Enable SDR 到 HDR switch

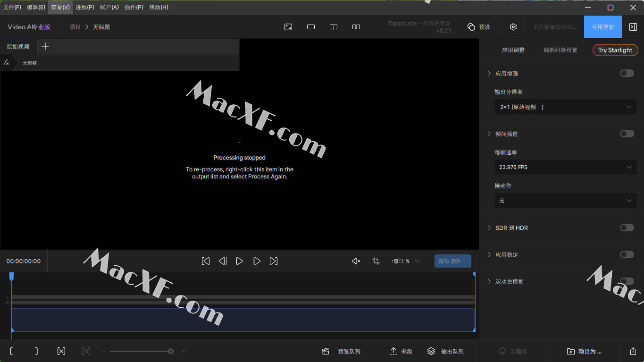coord(627,227)
